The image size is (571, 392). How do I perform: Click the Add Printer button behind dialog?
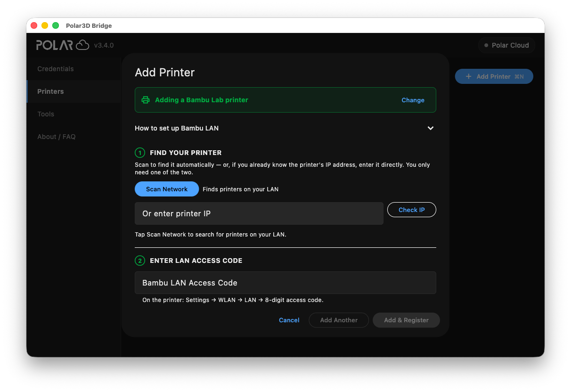click(x=494, y=76)
